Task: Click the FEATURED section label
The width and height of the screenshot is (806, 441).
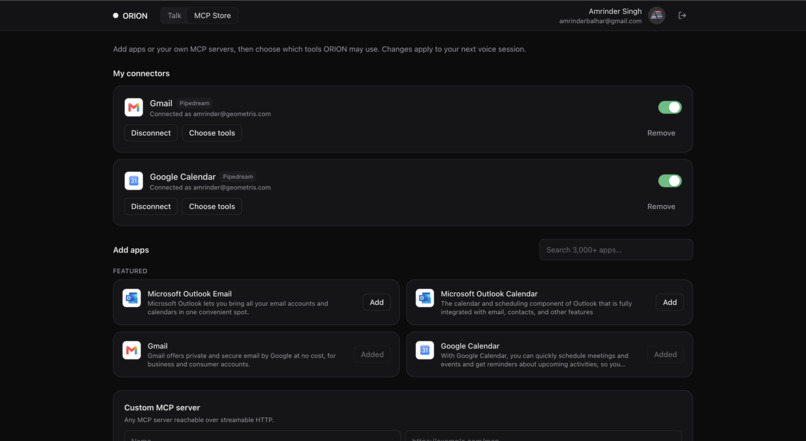Action: (x=130, y=271)
